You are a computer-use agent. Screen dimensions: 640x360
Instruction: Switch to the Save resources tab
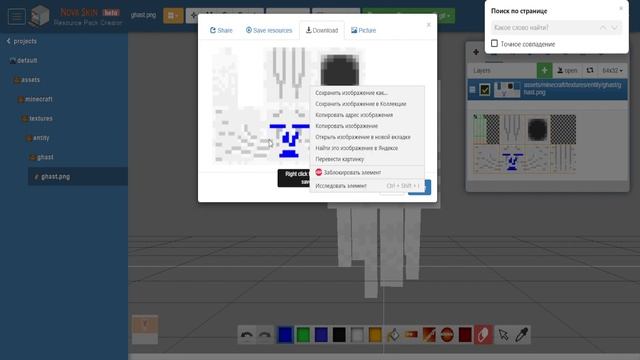(x=269, y=30)
